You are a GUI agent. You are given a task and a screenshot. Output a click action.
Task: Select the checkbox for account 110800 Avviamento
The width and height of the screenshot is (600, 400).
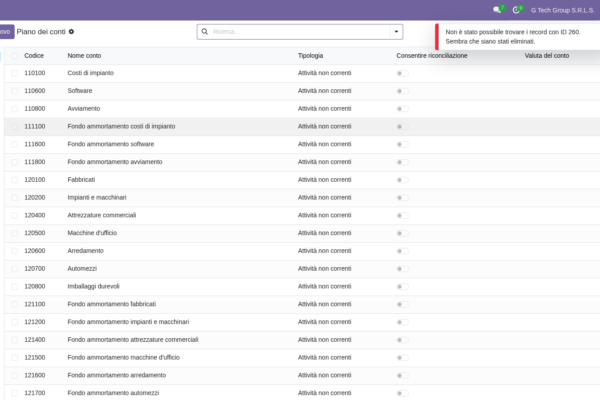pos(15,109)
